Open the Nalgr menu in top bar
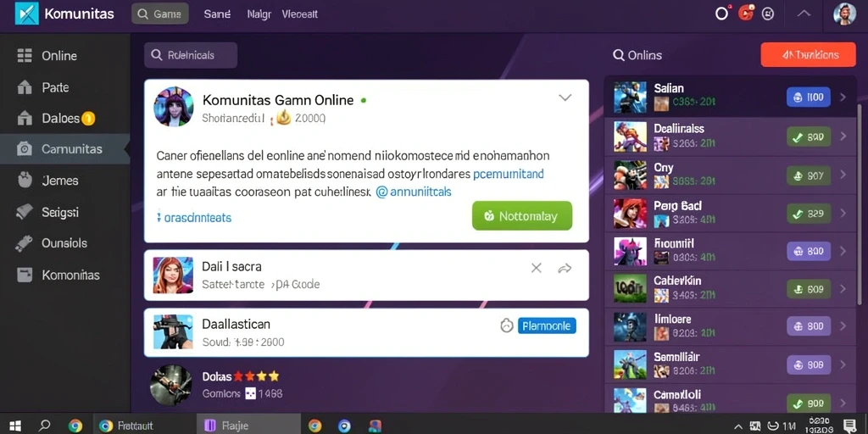The height and width of the screenshot is (434, 868). pos(259,14)
